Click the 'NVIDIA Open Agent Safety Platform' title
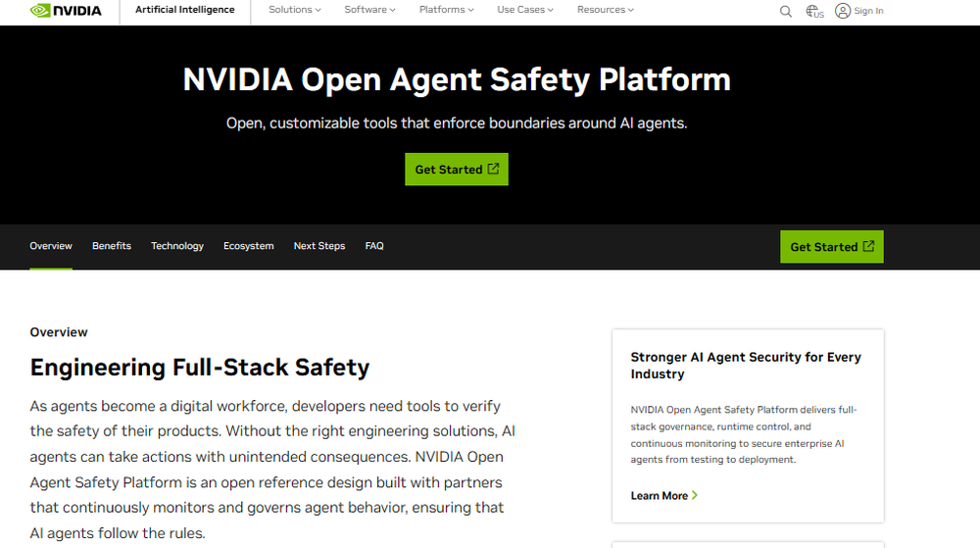 tap(457, 80)
